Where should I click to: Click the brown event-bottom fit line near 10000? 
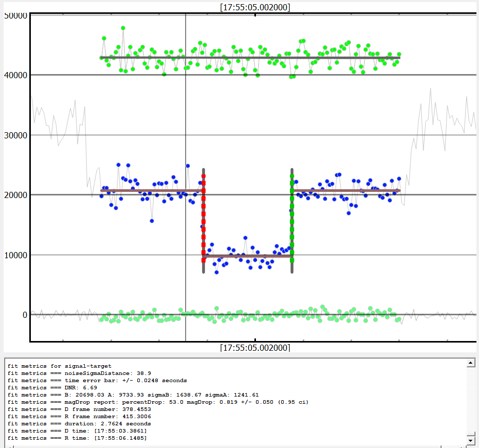click(x=248, y=256)
